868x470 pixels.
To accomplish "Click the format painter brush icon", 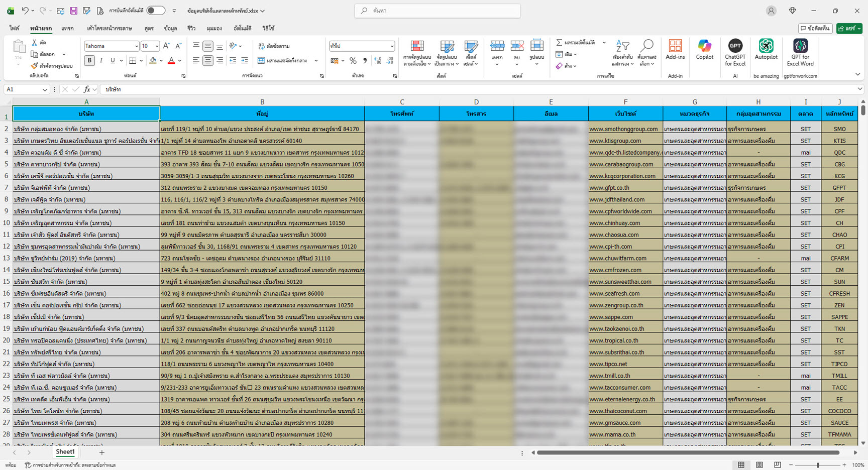I will (x=34, y=66).
